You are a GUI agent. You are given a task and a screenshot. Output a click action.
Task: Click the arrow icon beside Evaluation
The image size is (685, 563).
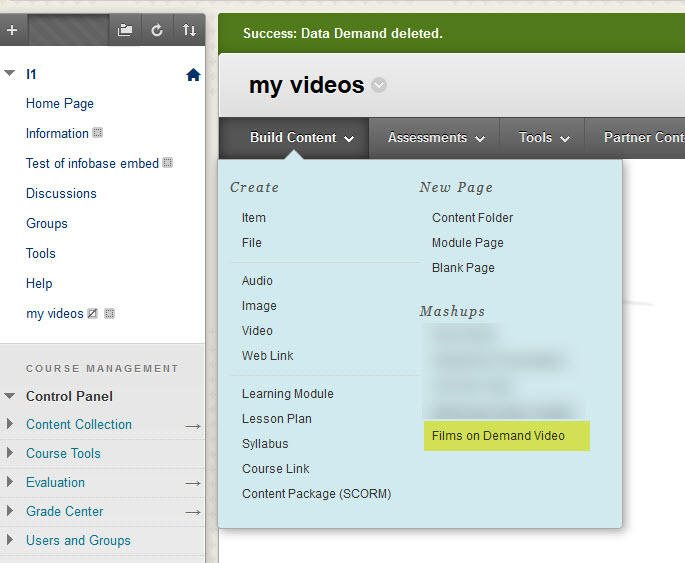193,484
